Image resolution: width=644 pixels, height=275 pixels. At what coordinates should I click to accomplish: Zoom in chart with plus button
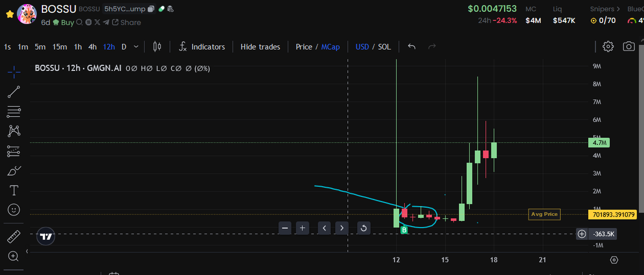coord(303,228)
